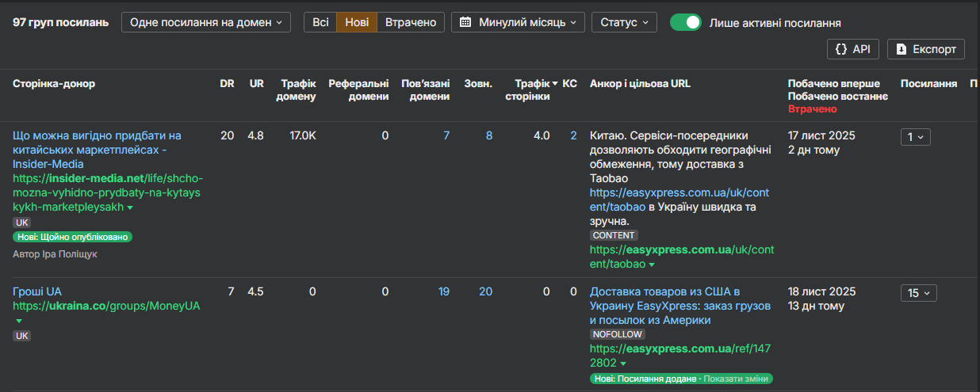Image resolution: width=980 pixels, height=392 pixels.
Task: Switch to the Втрачено tab
Action: (411, 22)
